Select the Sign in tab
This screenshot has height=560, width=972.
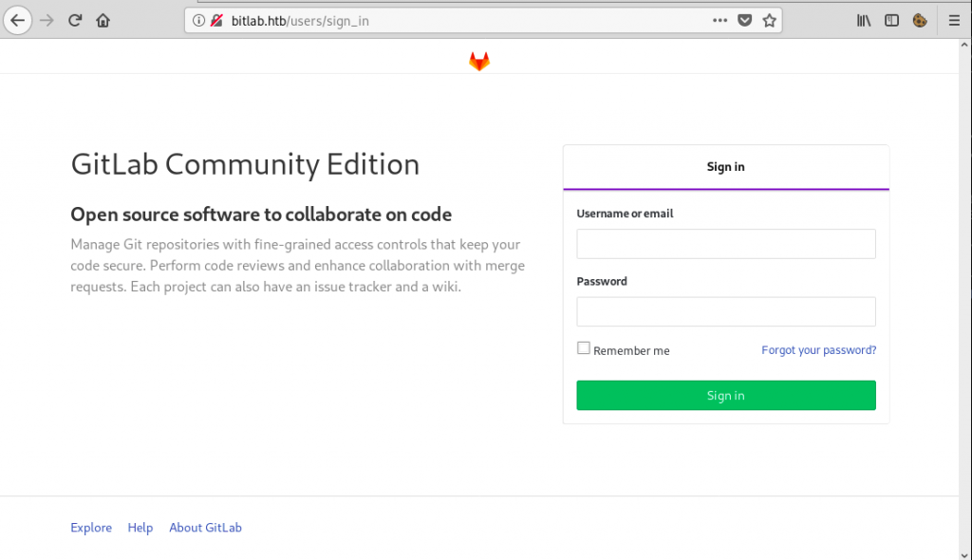(726, 167)
